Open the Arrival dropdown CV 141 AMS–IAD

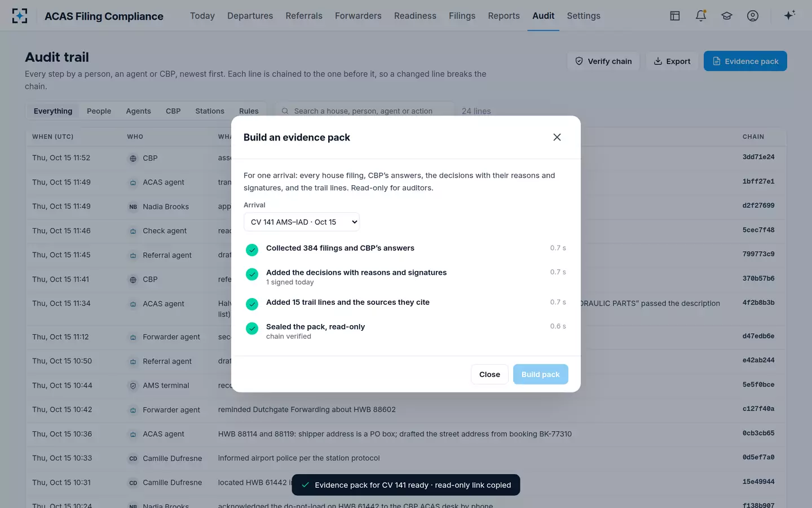(302, 222)
